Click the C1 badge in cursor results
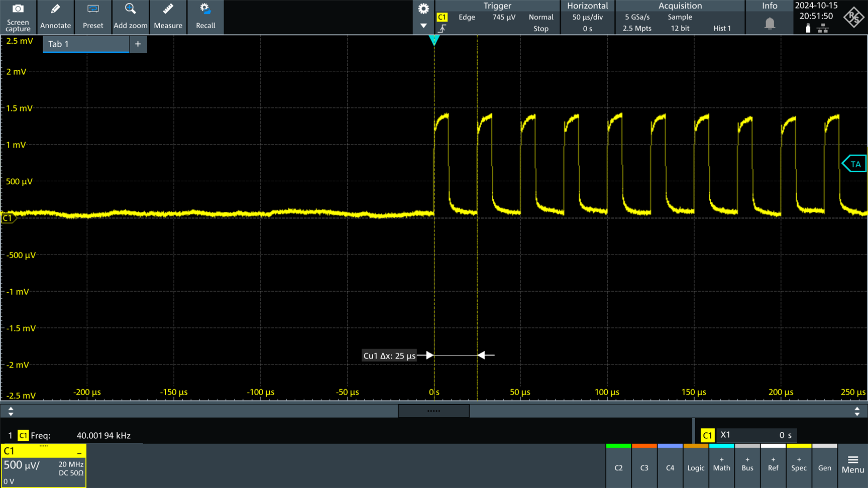The height and width of the screenshot is (488, 868). click(x=707, y=435)
